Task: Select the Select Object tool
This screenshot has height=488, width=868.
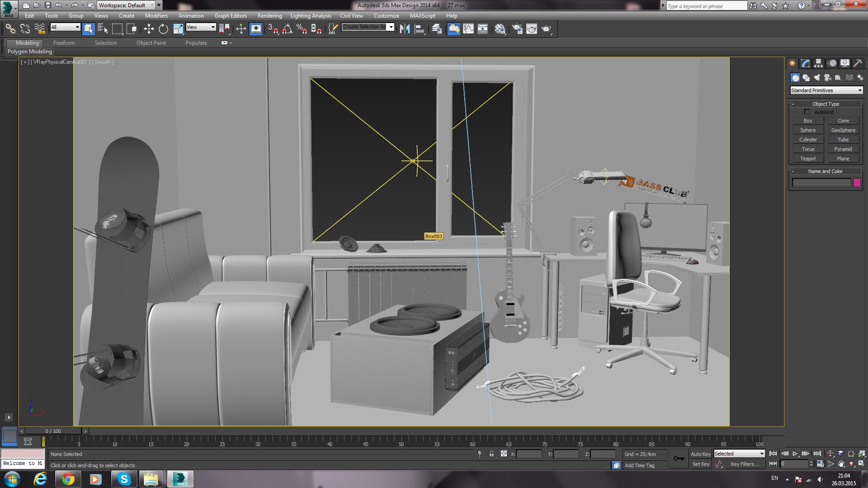Action: pos(88,28)
